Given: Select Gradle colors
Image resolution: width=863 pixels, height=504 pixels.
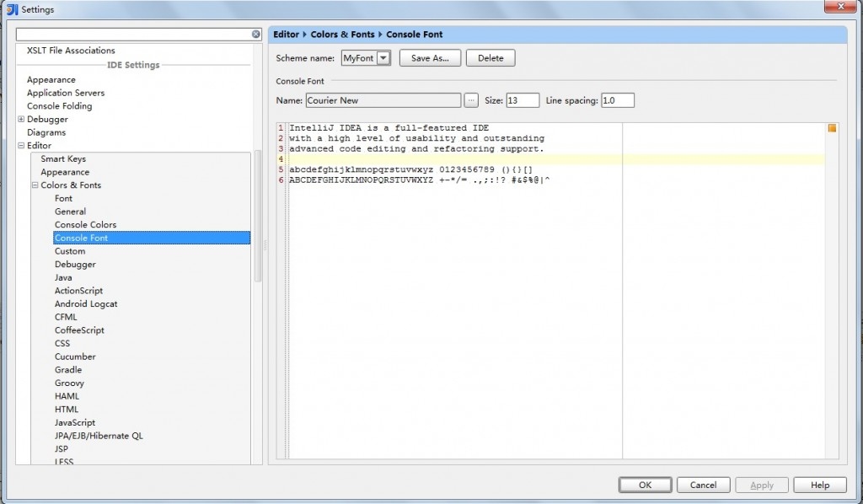Looking at the screenshot, I should [x=68, y=370].
